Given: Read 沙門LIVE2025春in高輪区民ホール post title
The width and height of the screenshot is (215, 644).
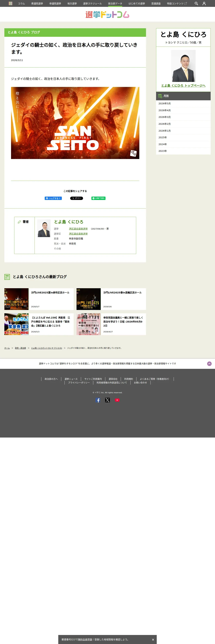Looking at the screenshot, I should (122, 293).
